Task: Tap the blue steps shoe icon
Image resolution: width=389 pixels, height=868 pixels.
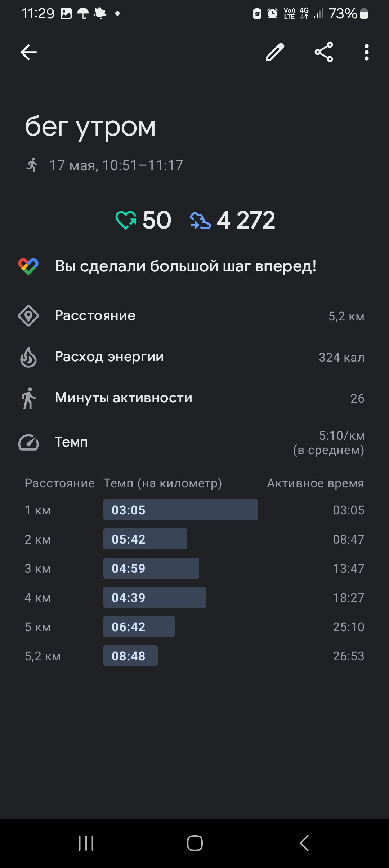Action: (200, 220)
